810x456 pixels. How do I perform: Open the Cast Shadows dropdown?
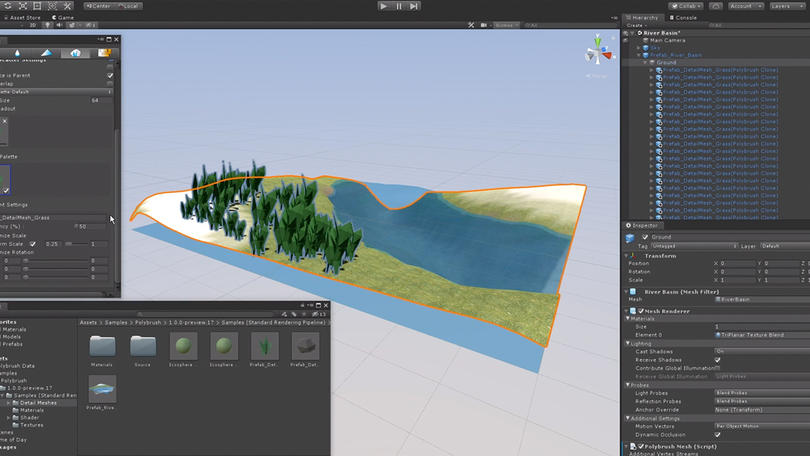[x=762, y=352]
